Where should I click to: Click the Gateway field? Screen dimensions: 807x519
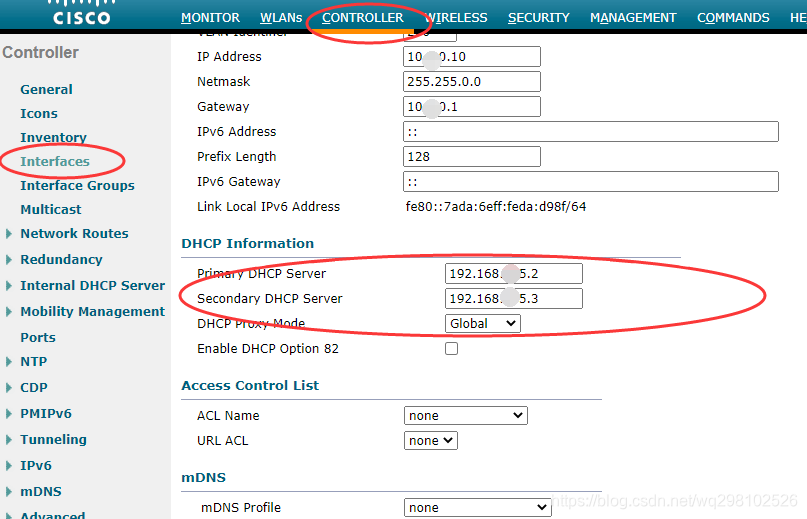point(472,107)
